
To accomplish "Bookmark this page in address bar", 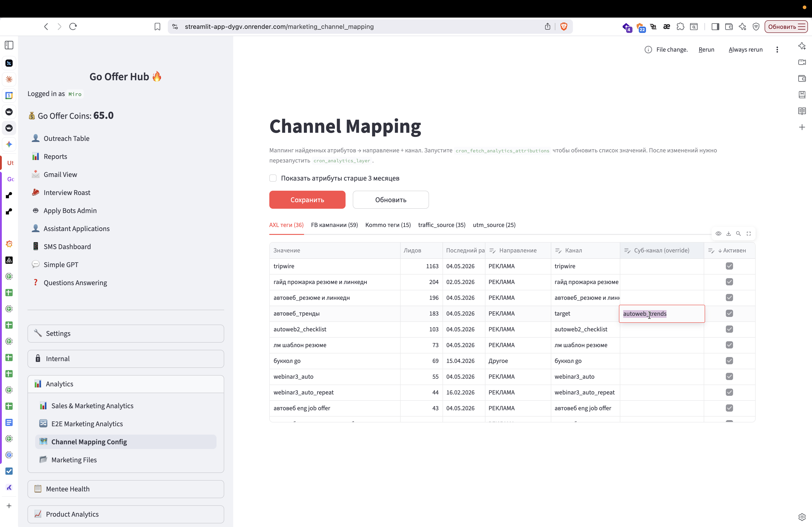I will coord(157,27).
